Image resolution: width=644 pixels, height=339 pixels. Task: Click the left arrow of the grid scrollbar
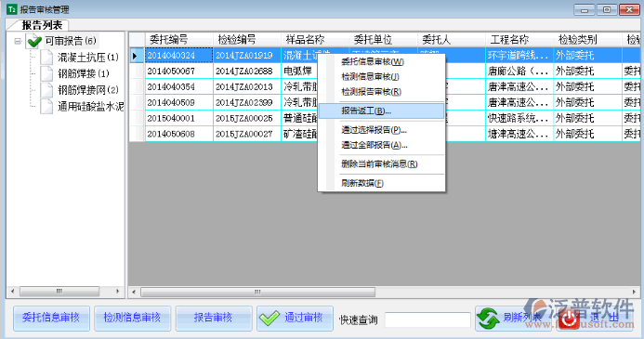pos(134,293)
